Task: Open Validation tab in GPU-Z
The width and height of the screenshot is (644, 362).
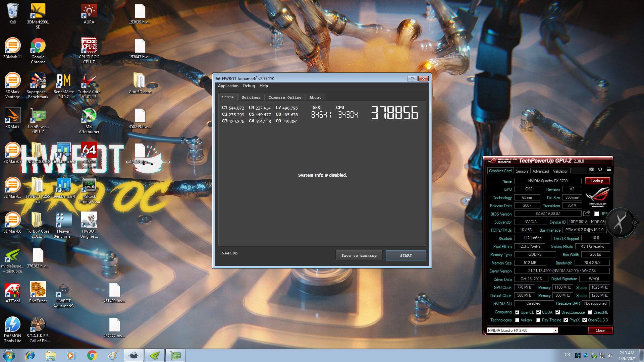Action: [x=560, y=171]
